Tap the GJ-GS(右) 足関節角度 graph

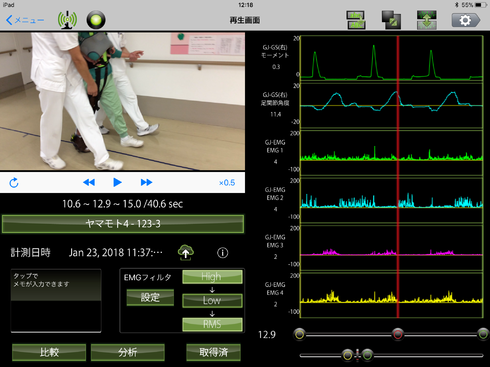click(x=392, y=106)
